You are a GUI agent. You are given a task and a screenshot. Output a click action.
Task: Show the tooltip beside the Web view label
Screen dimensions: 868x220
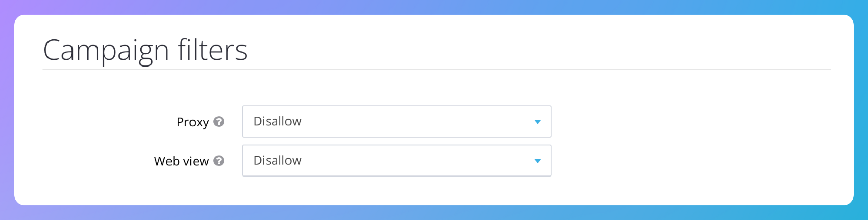(x=219, y=161)
